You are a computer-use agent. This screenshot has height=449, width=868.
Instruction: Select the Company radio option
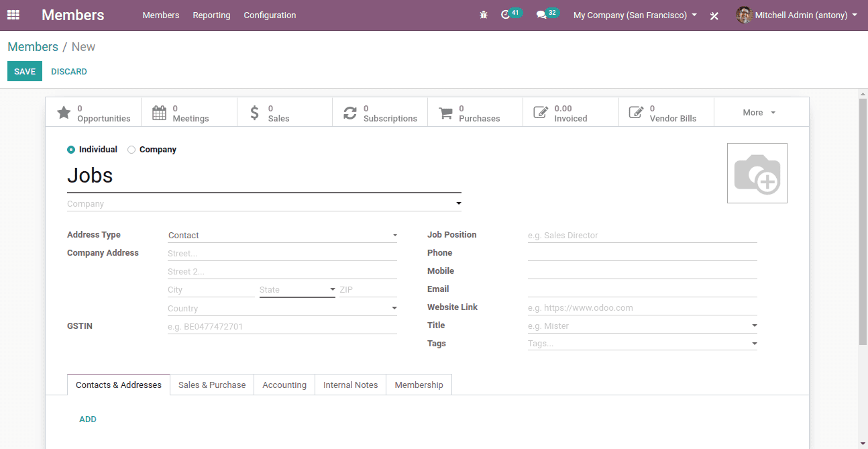coord(131,150)
